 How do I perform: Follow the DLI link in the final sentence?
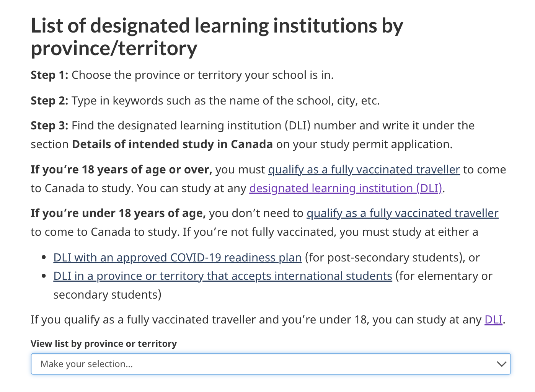click(493, 320)
